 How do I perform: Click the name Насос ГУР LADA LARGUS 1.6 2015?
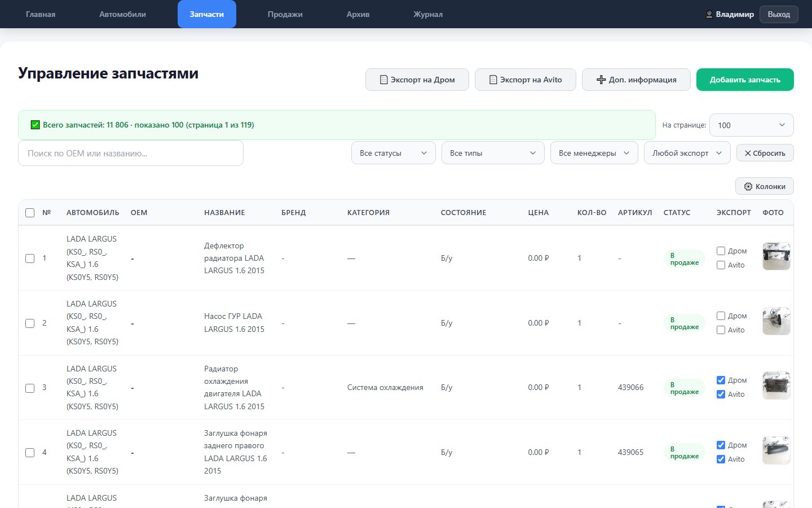click(234, 323)
